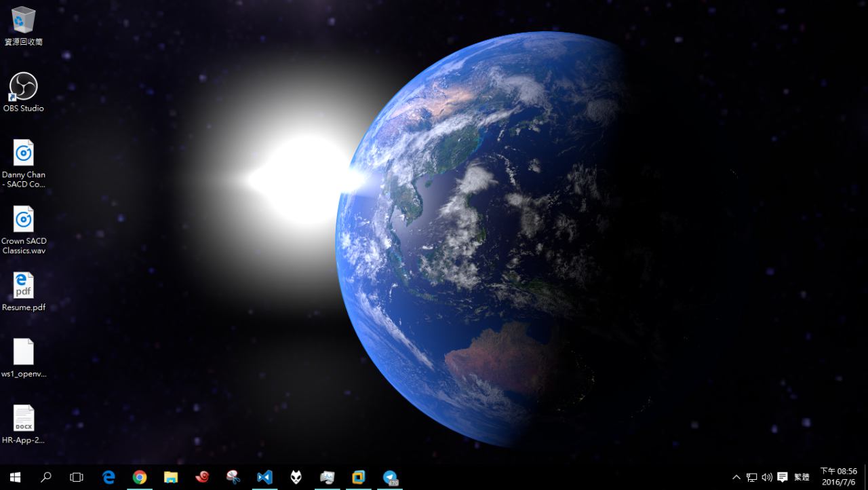
Task: Launch Microsoft Edge from the taskbar
Action: [x=108, y=477]
